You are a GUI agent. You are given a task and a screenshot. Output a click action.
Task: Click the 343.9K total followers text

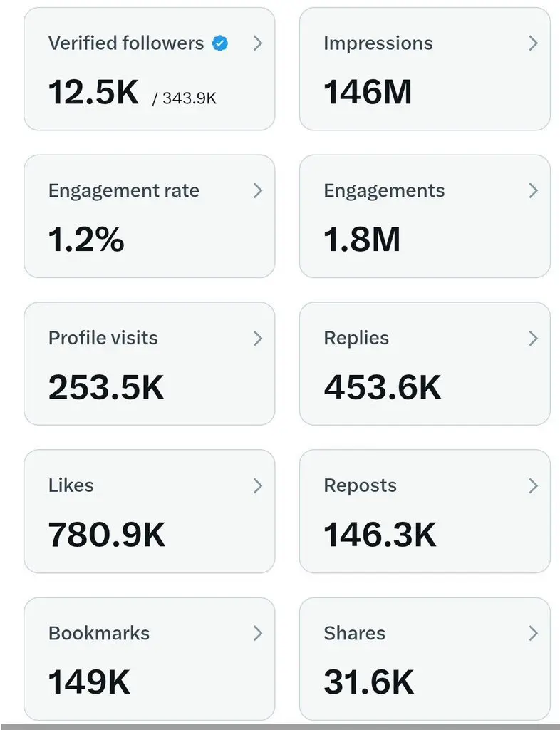click(190, 98)
